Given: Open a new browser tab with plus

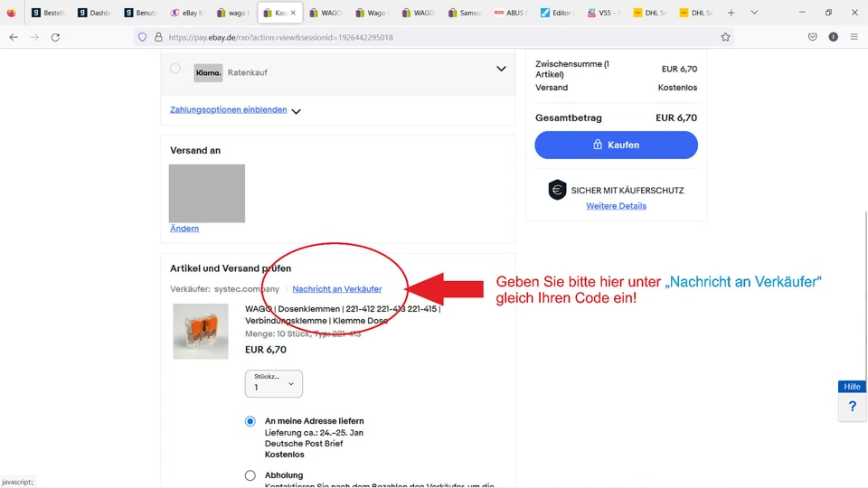Looking at the screenshot, I should click(x=731, y=12).
